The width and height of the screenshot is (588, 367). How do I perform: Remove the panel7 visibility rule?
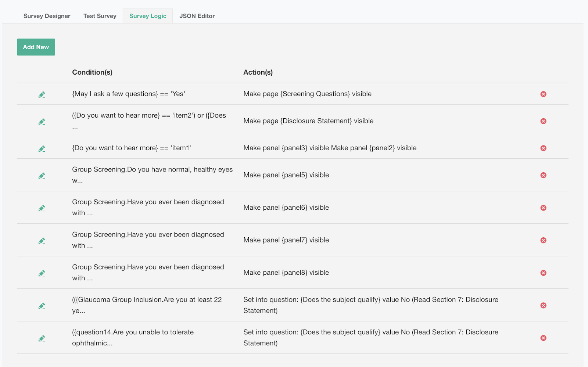[543, 240]
